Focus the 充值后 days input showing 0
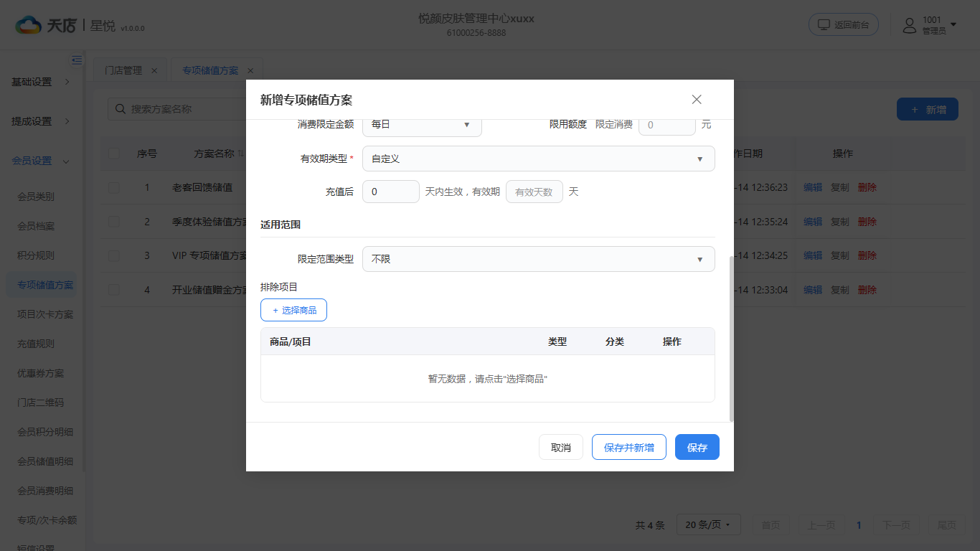Image resolution: width=980 pixels, height=551 pixels. pos(391,192)
